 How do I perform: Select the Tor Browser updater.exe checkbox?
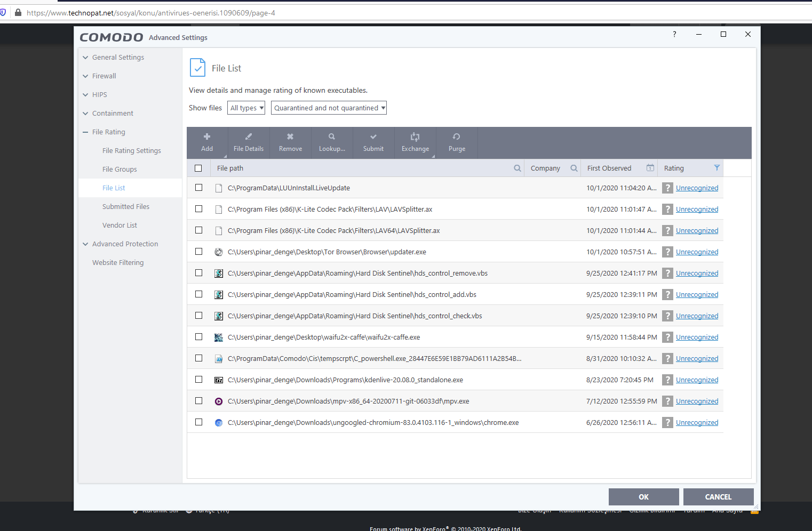point(198,252)
